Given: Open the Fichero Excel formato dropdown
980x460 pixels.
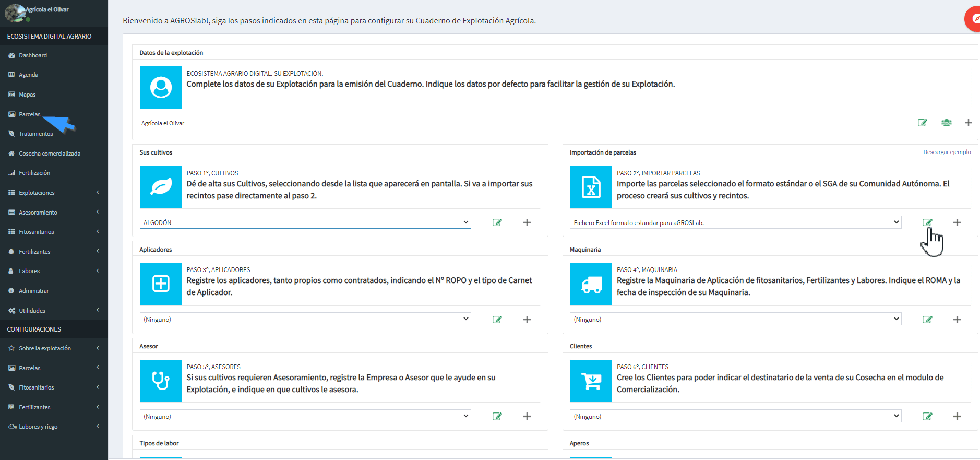Looking at the screenshot, I should (x=735, y=222).
